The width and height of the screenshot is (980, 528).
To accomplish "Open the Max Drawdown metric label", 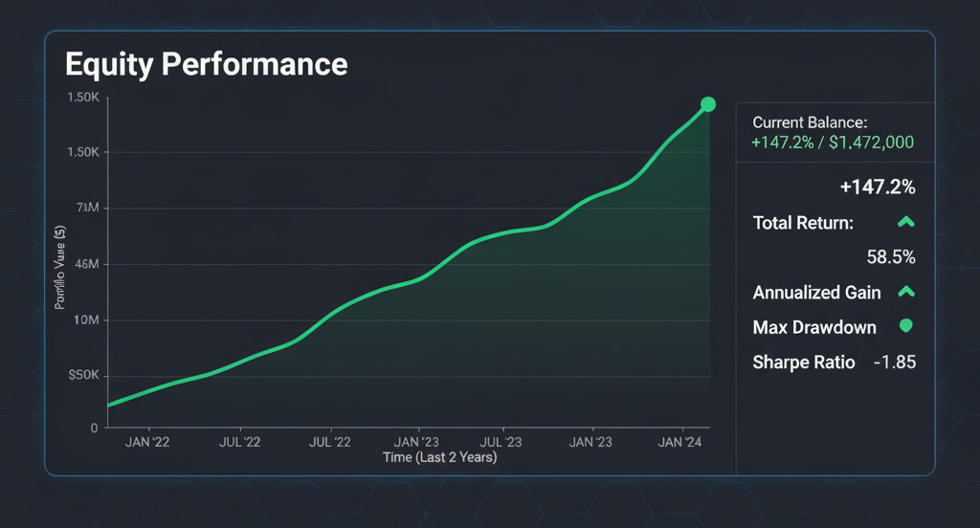I will click(814, 327).
